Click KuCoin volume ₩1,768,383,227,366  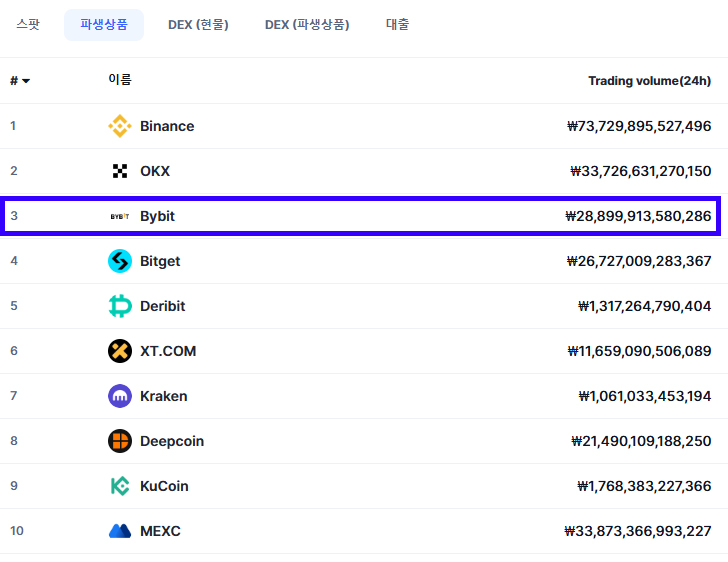click(x=644, y=486)
